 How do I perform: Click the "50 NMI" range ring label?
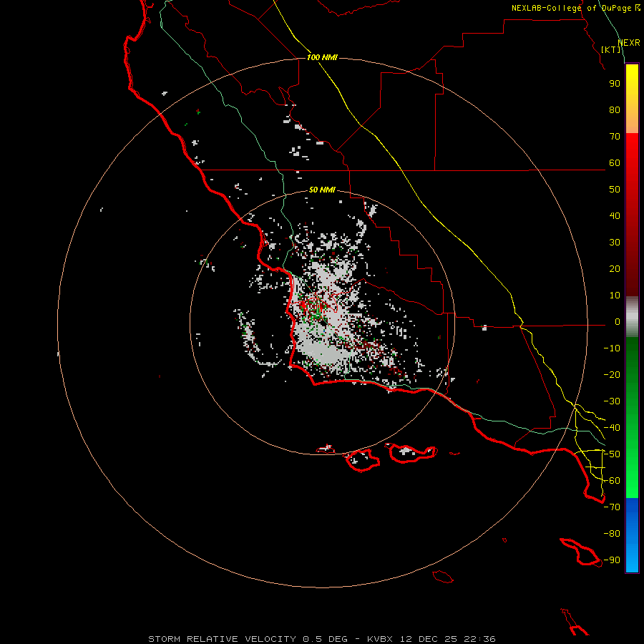click(322, 190)
